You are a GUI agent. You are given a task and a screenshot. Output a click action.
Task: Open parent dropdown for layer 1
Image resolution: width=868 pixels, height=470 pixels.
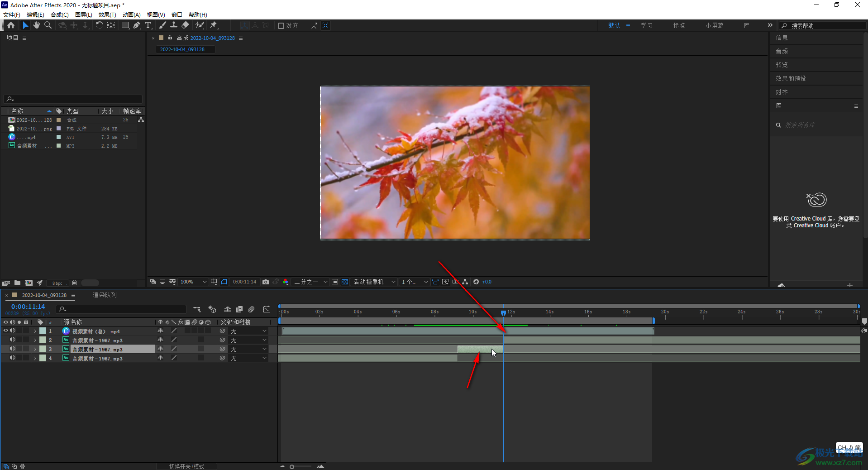point(248,331)
